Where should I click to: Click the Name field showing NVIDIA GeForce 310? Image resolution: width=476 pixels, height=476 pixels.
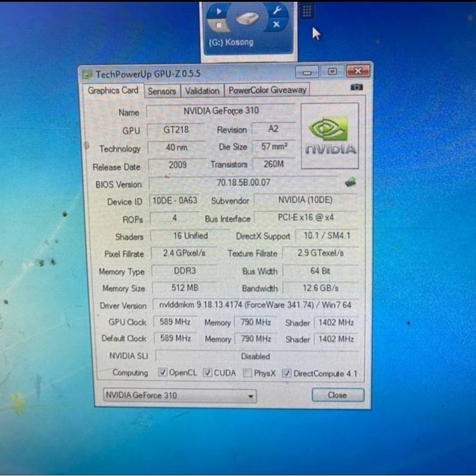click(x=221, y=111)
